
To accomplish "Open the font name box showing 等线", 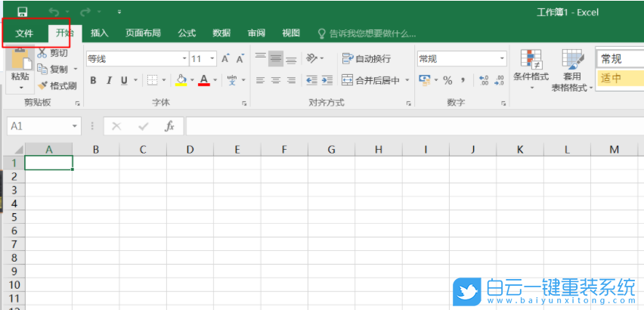I will (x=137, y=59).
